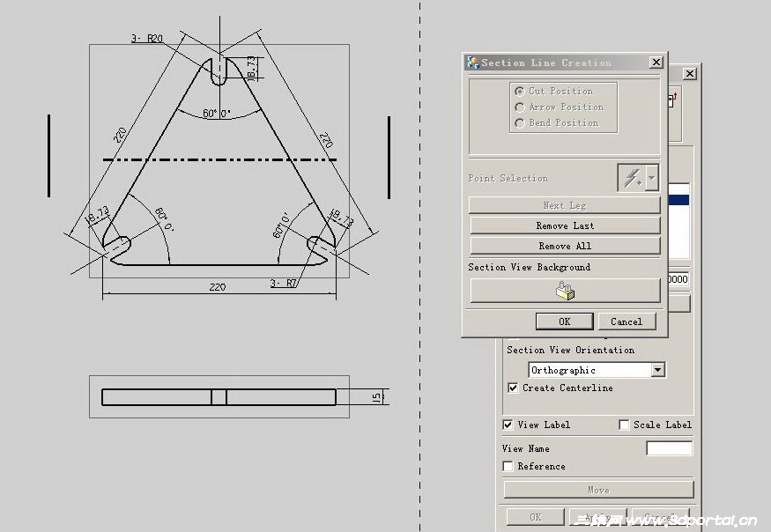Cancel the Section Line Creation dialog
The image size is (771, 532).
[626, 321]
